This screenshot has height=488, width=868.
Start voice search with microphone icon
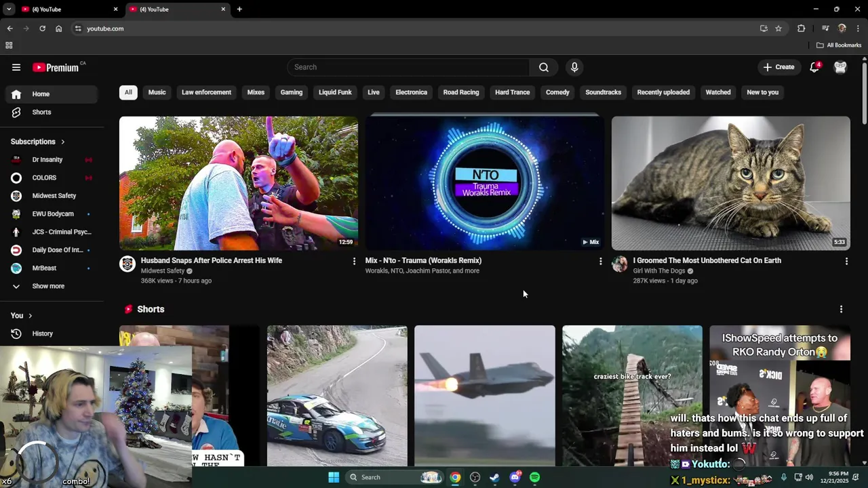574,67
